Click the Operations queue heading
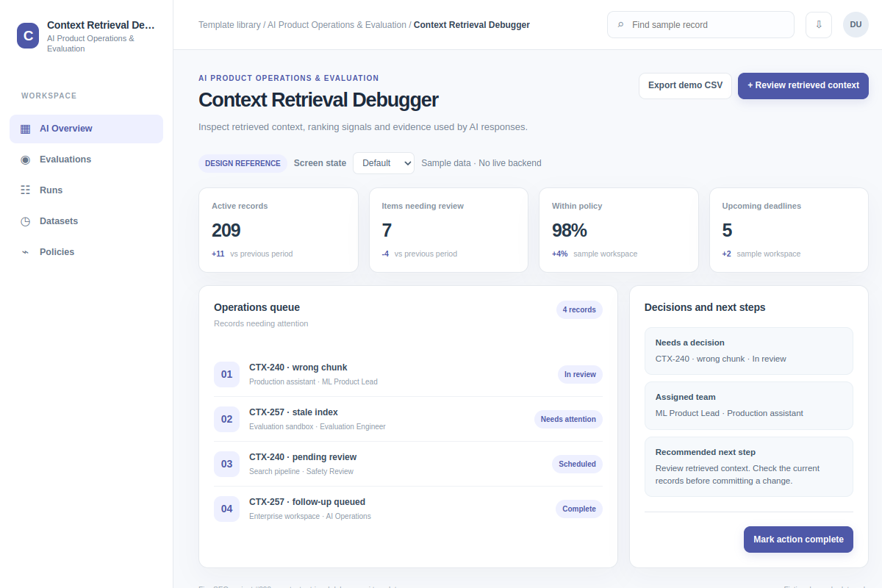Image resolution: width=882 pixels, height=588 pixels. tap(257, 307)
